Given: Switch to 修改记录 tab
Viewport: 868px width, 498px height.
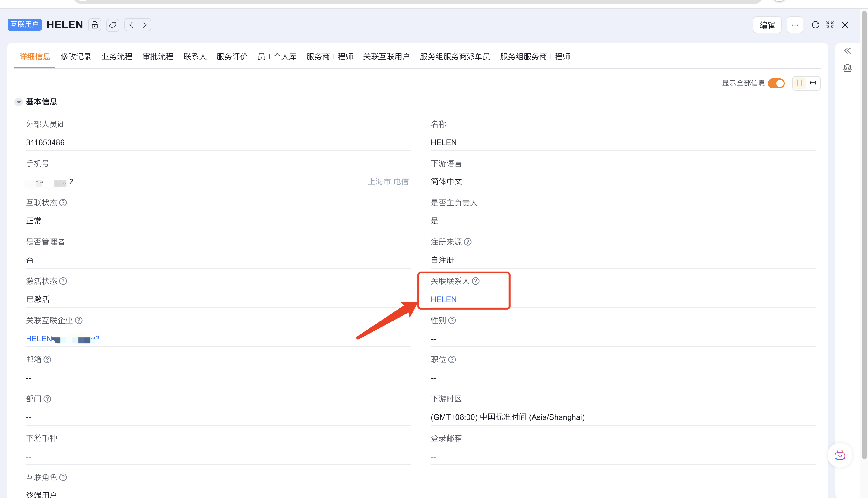Looking at the screenshot, I should pos(76,56).
